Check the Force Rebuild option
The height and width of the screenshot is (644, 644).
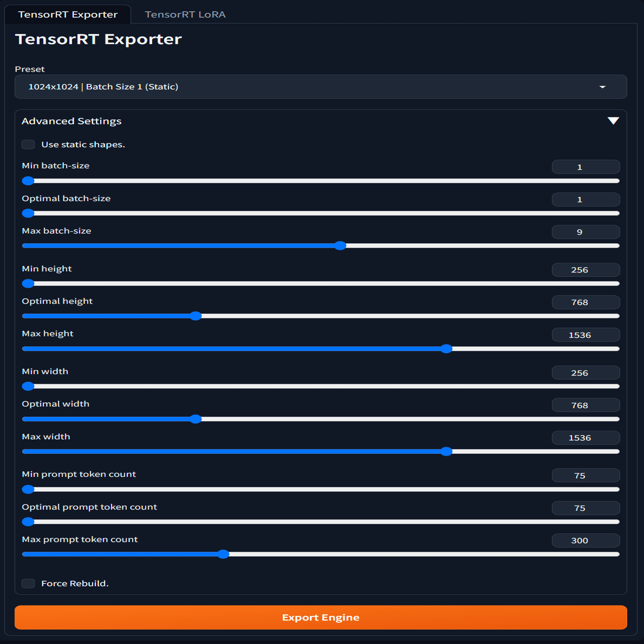[x=28, y=583]
